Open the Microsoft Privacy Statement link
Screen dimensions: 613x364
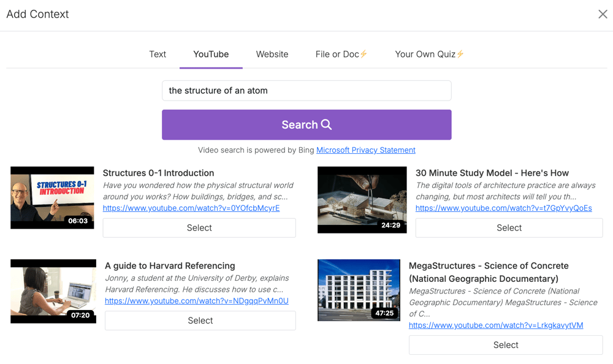pyautogui.click(x=365, y=150)
